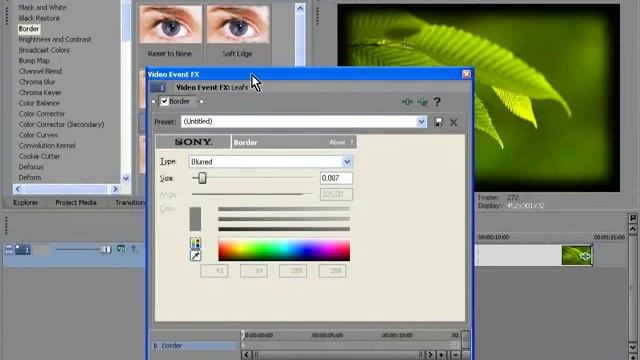Select Defocus effect
The width and height of the screenshot is (640, 360).
coord(31,167)
